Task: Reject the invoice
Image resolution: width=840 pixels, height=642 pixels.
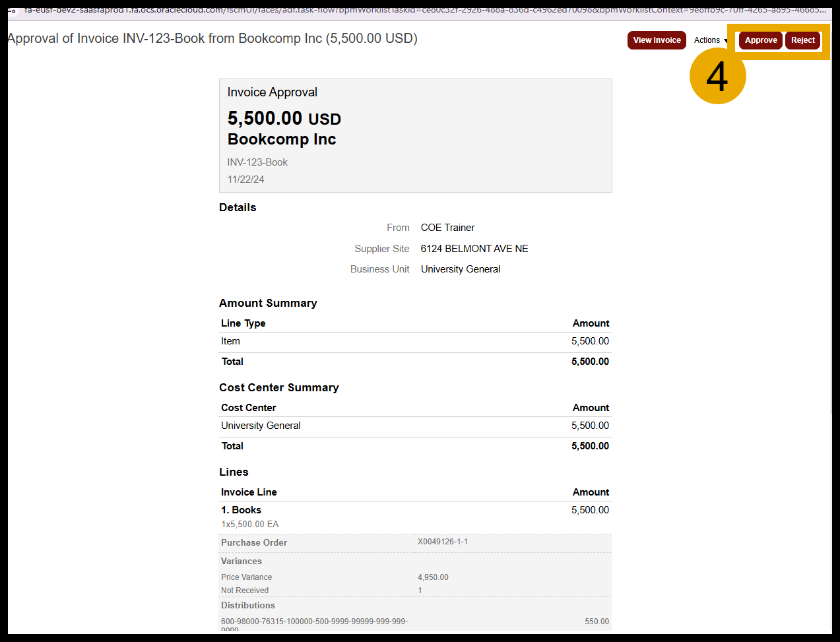Action: [x=802, y=40]
